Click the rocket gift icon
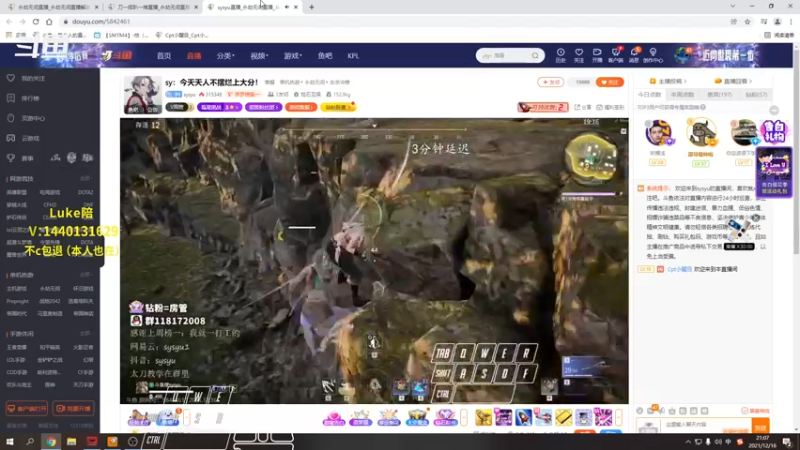This screenshot has height=450, width=800. 523,417
